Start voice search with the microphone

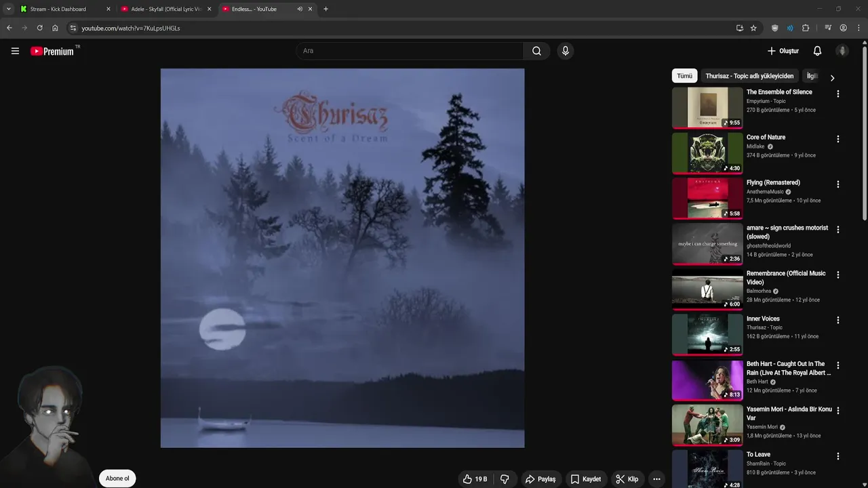pyautogui.click(x=565, y=51)
